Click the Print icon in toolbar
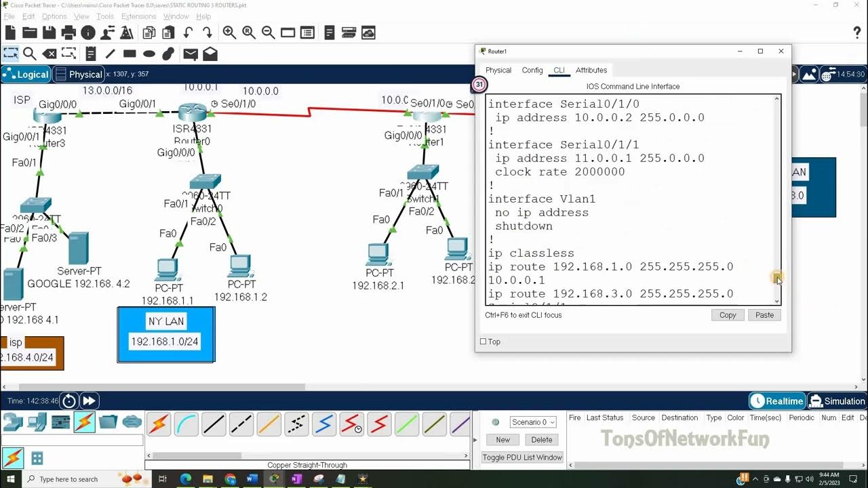 coord(68,33)
